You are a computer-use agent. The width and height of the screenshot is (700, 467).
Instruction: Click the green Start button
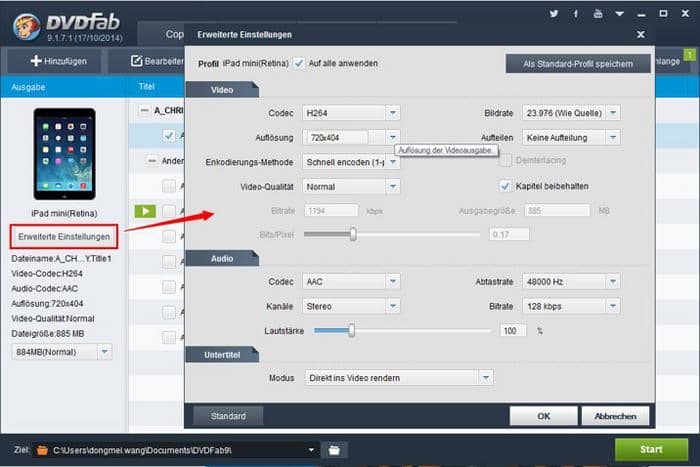coord(651,449)
